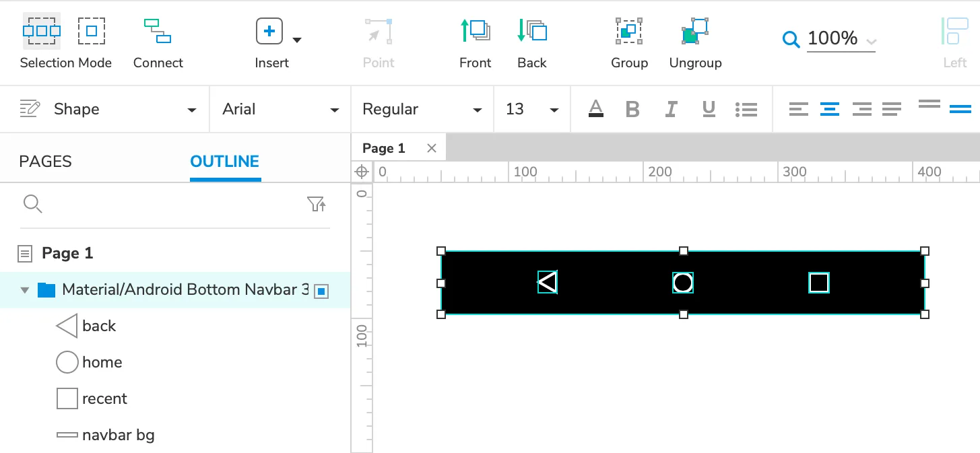Viewport: 980px width, 453px height.
Task: Toggle italic text formatting
Action: [671, 109]
